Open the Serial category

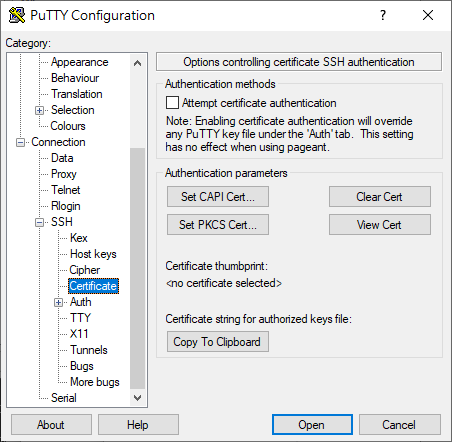[x=64, y=398]
